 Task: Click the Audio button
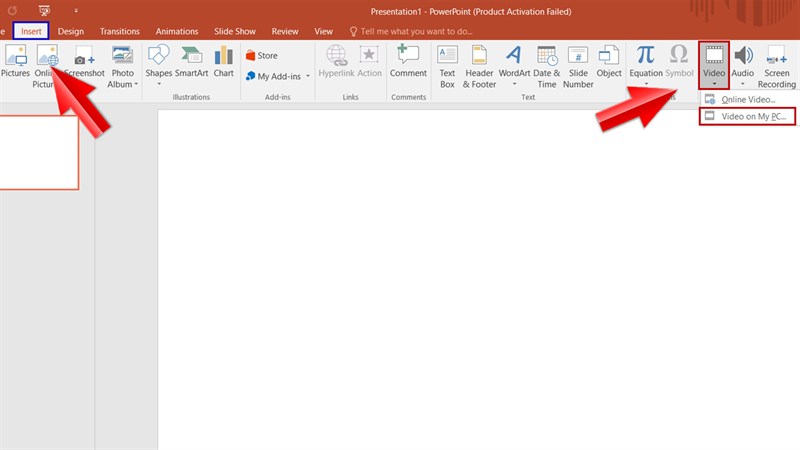743,65
